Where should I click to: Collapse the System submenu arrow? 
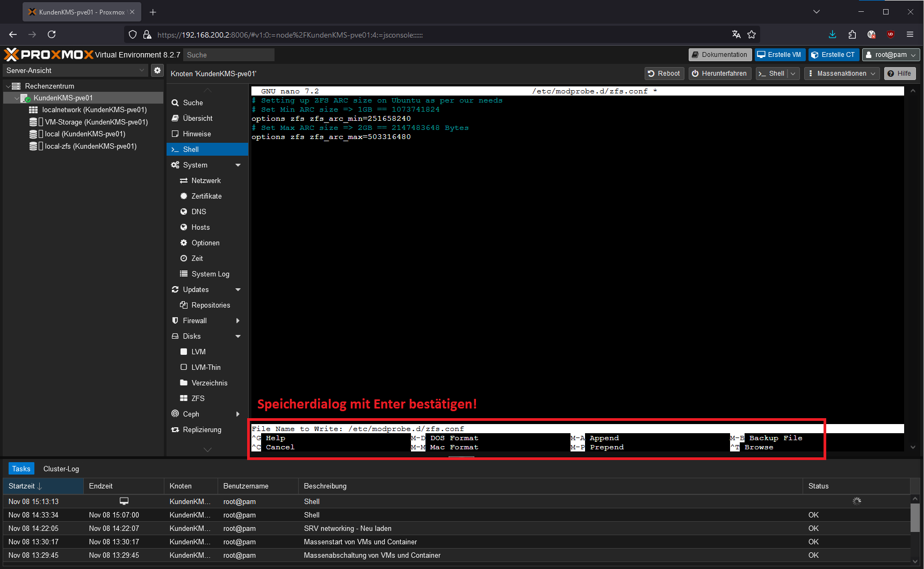(x=238, y=165)
